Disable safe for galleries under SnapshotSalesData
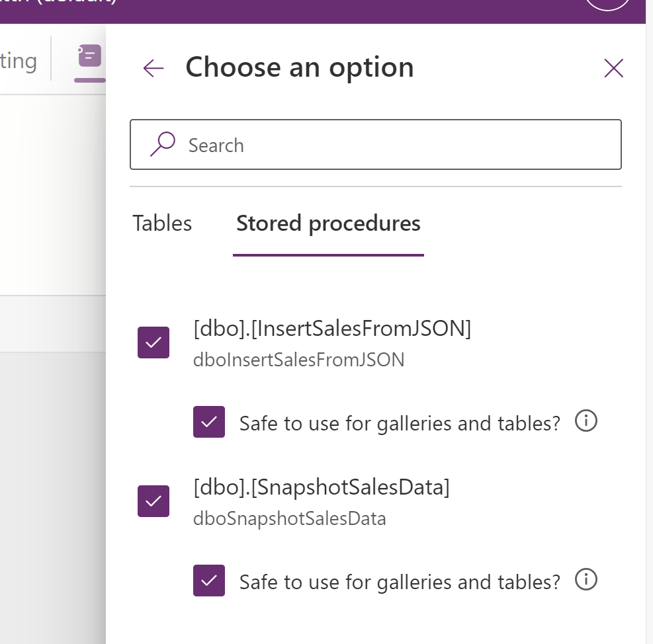653x644 pixels. pos(209,581)
